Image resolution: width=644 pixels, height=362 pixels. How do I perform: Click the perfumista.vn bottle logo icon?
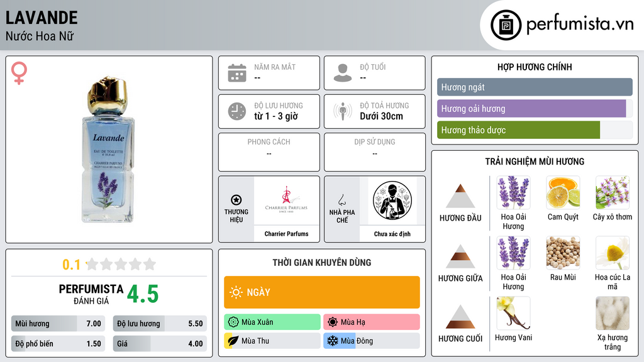point(506,25)
